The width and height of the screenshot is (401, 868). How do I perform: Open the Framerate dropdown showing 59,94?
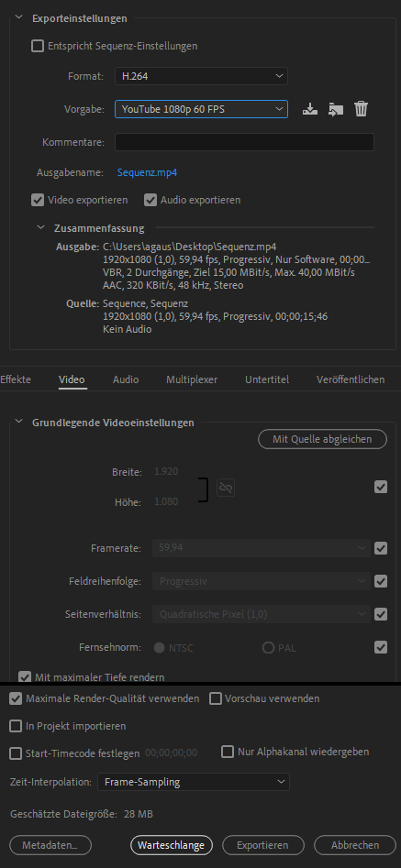click(x=262, y=549)
